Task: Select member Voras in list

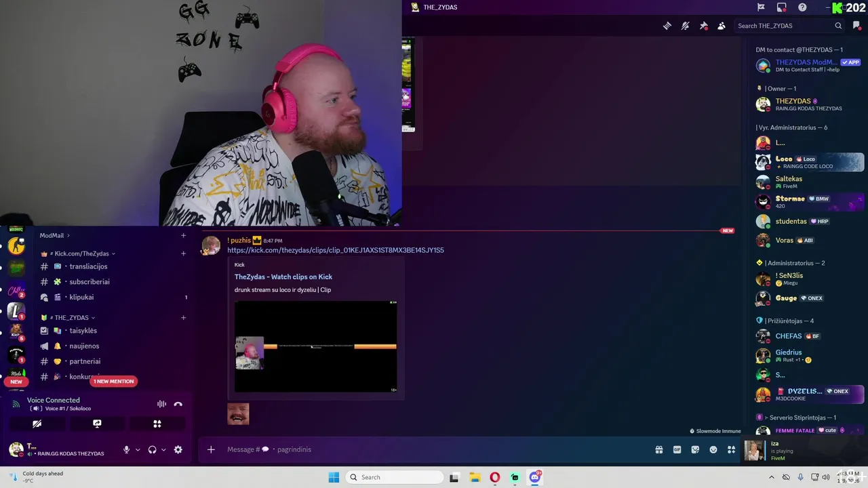Action: (809, 240)
